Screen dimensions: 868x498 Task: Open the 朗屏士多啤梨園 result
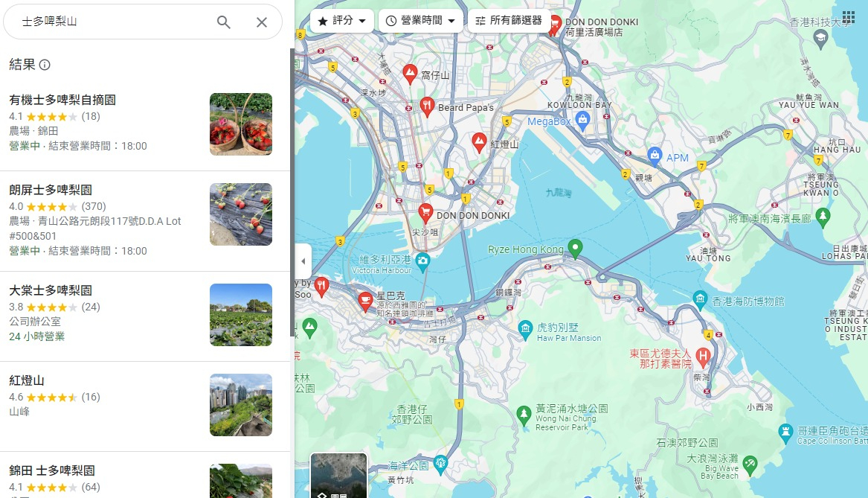click(x=145, y=221)
